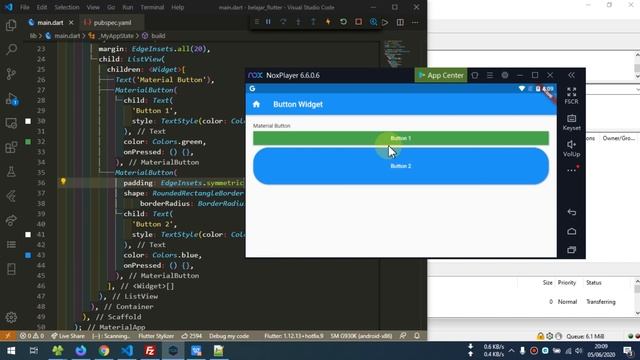Click errors and warnings status item
640x360 pixels.
[32, 336]
